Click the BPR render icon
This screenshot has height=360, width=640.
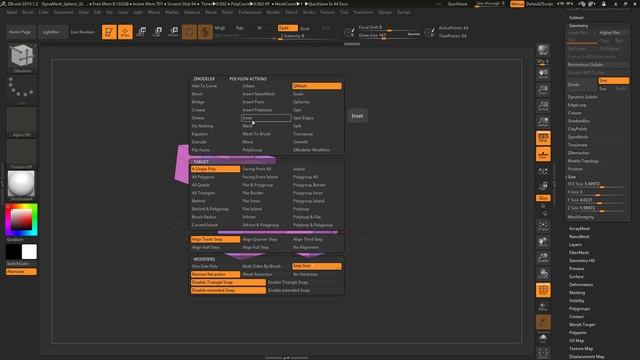[543, 50]
